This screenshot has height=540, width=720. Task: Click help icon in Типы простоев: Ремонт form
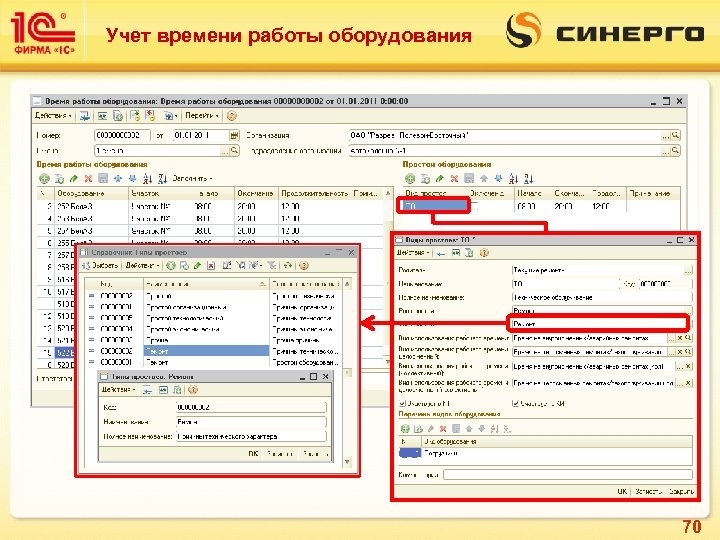pos(193,390)
